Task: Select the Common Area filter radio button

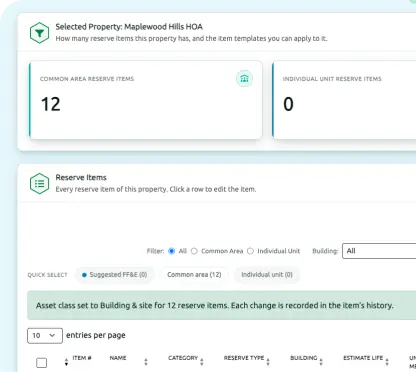Action: coord(194,251)
